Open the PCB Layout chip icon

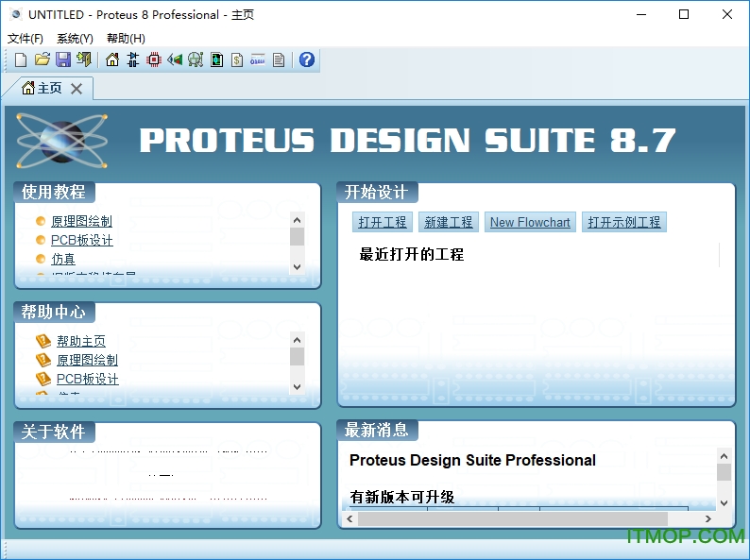coord(154,59)
